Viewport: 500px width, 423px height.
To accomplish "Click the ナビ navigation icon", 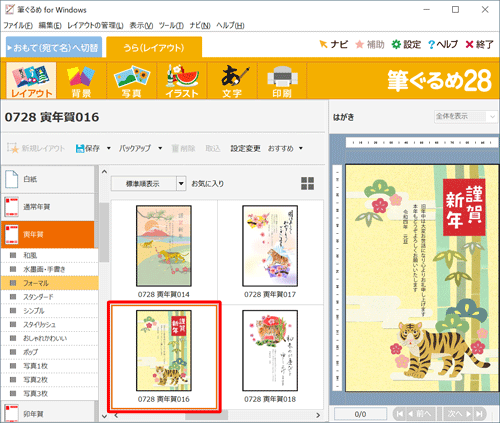I will pyautogui.click(x=334, y=44).
